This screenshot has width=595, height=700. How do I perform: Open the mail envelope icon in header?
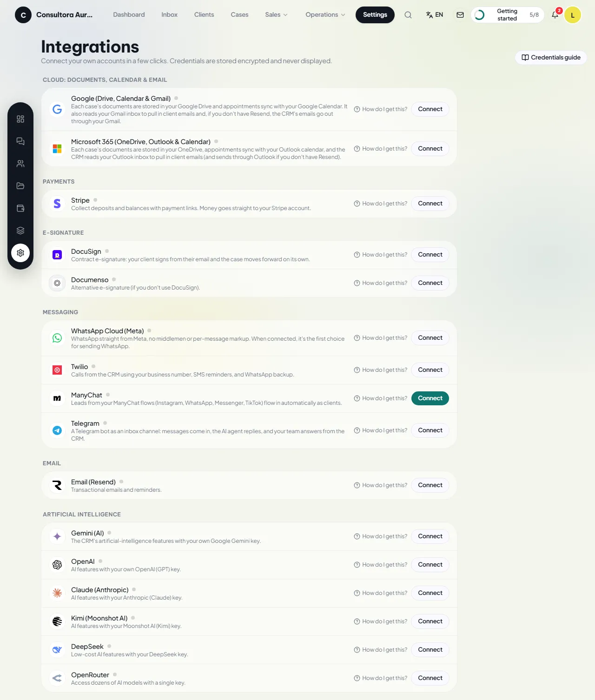pyautogui.click(x=460, y=15)
